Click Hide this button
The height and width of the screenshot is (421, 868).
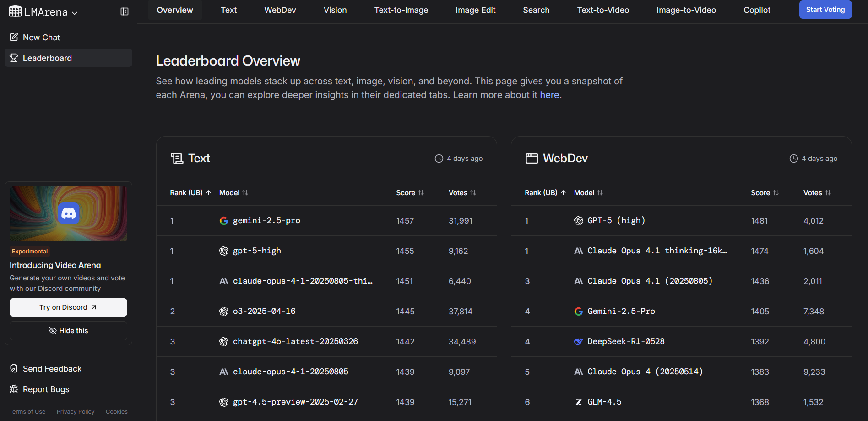(68, 331)
